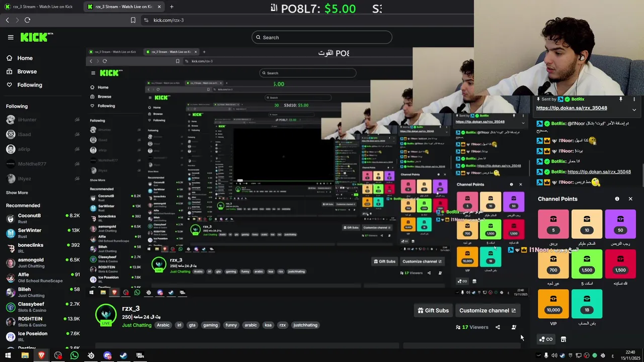
Task: Go to Home in Kick sidebar
Action: pyautogui.click(x=20, y=58)
